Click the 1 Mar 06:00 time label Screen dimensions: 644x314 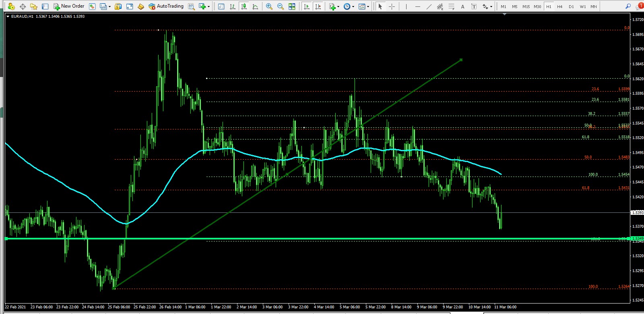(195, 307)
